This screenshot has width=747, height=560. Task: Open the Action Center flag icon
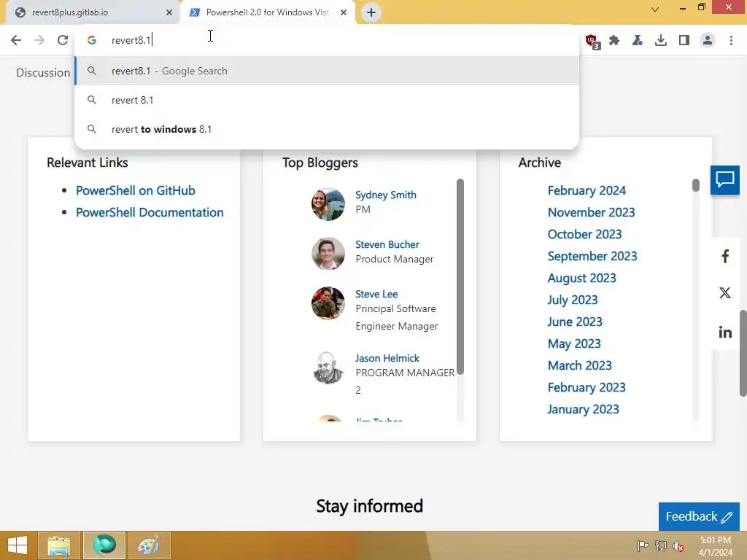click(x=643, y=545)
